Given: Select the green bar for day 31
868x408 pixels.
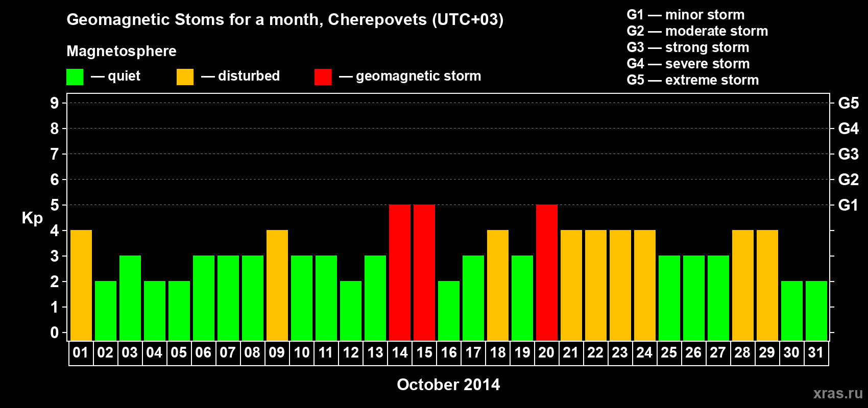Looking at the screenshot, I should coord(816,311).
